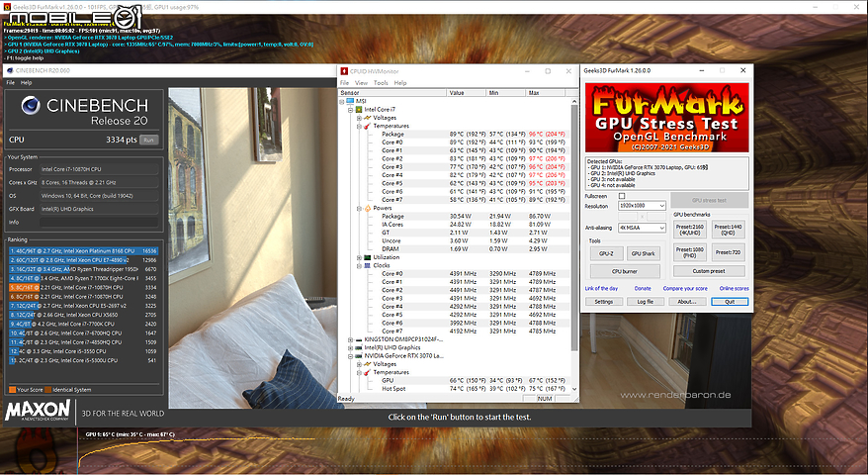
Task: Run the Preset:2160 (4K/UHD) benchmark
Action: tap(690, 229)
